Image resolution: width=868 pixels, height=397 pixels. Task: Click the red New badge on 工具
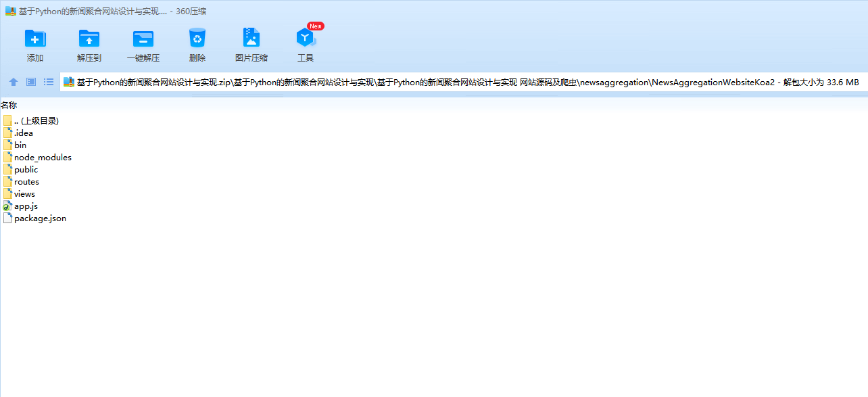coord(316,26)
